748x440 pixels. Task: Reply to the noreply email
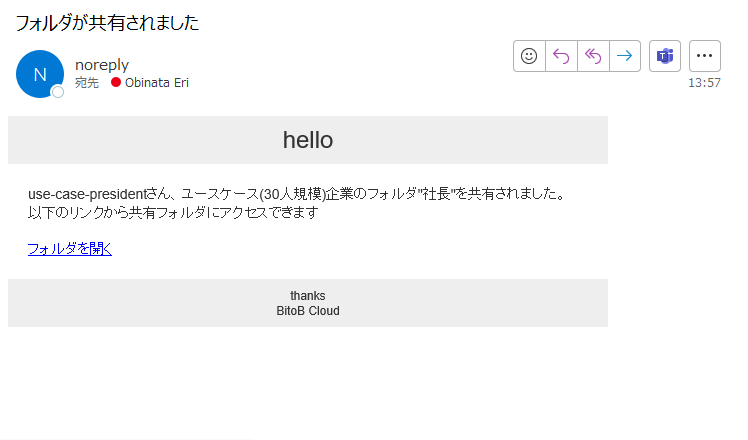pos(561,56)
